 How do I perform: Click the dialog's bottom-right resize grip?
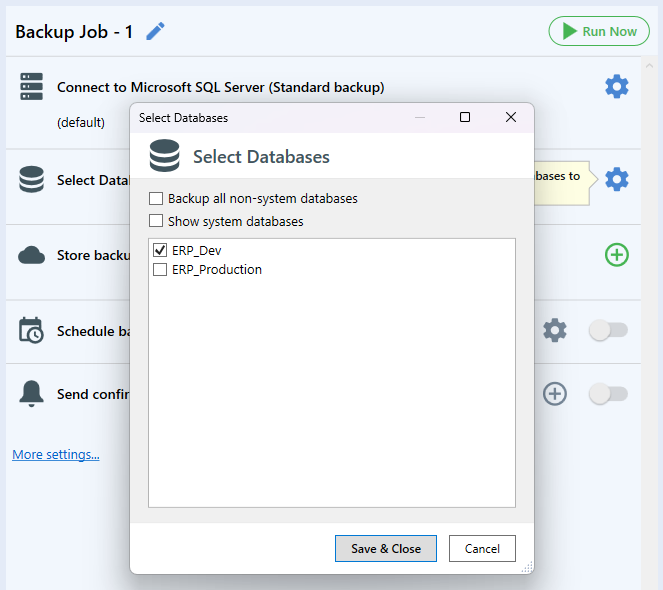click(x=527, y=567)
